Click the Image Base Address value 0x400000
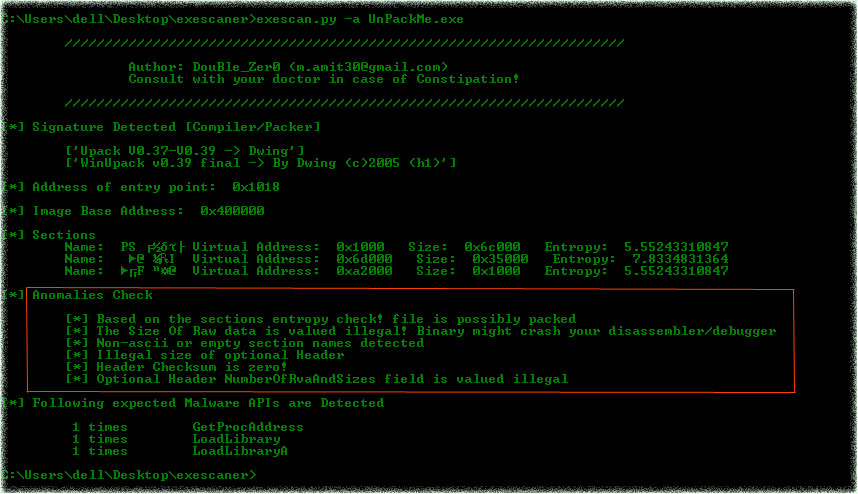This screenshot has height=494, width=858. point(232,211)
